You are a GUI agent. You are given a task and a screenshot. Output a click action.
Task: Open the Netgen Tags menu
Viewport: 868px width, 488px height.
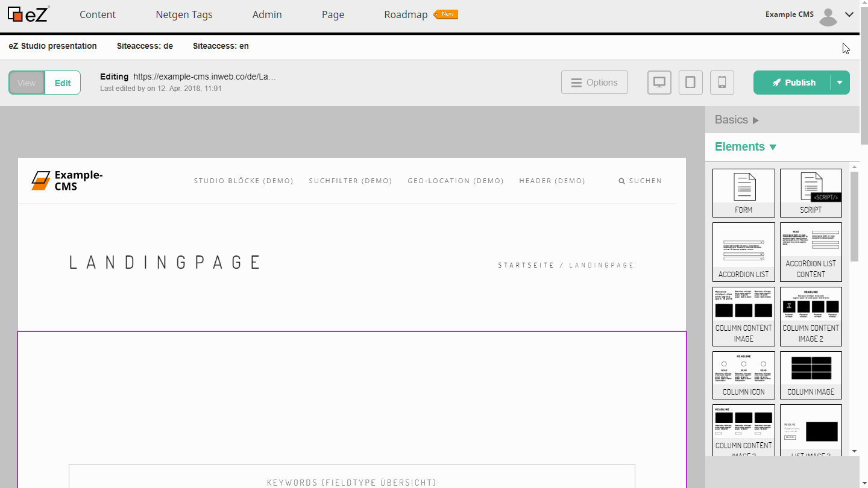pos(184,14)
